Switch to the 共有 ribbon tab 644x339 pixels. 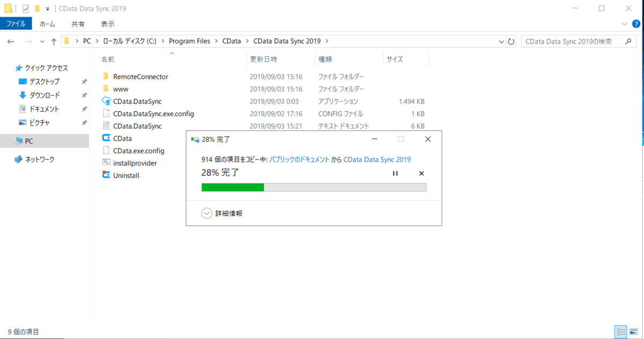click(x=78, y=24)
